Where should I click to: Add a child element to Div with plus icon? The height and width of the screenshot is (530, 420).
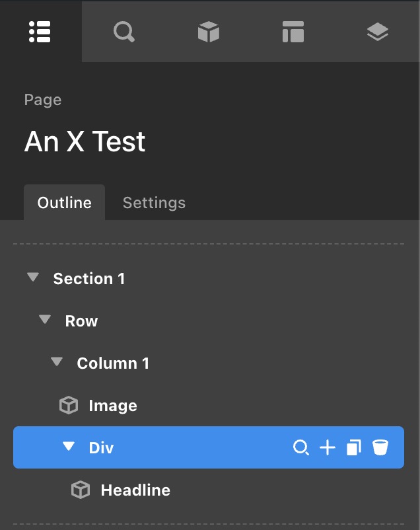click(x=328, y=448)
